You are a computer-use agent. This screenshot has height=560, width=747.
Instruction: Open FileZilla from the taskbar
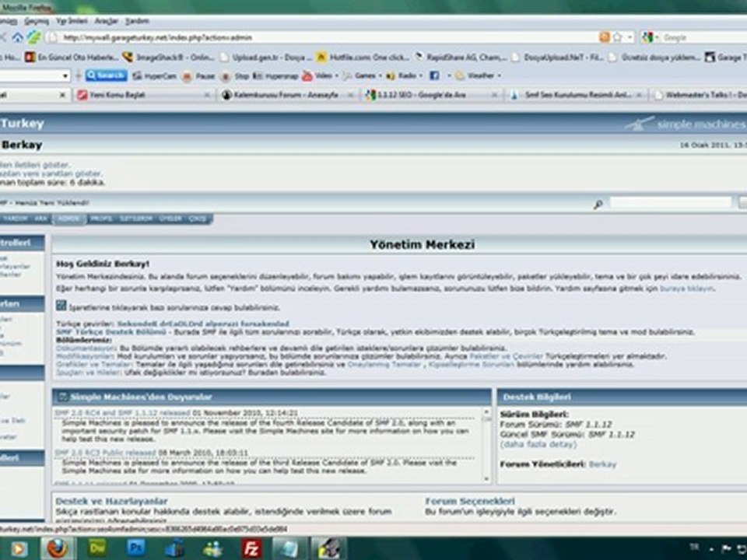251,549
